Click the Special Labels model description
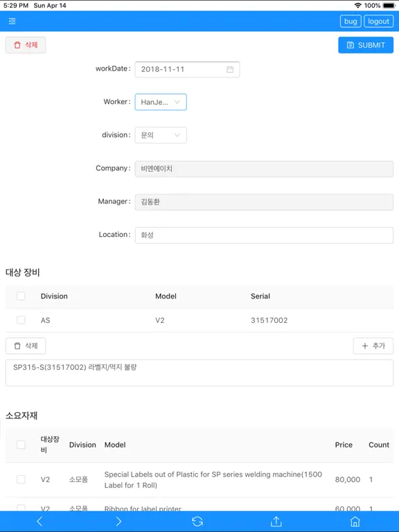The height and width of the screenshot is (532, 399). click(213, 480)
